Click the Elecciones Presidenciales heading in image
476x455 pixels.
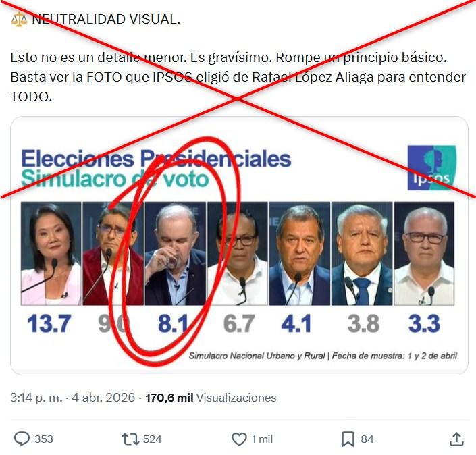pos(156,159)
